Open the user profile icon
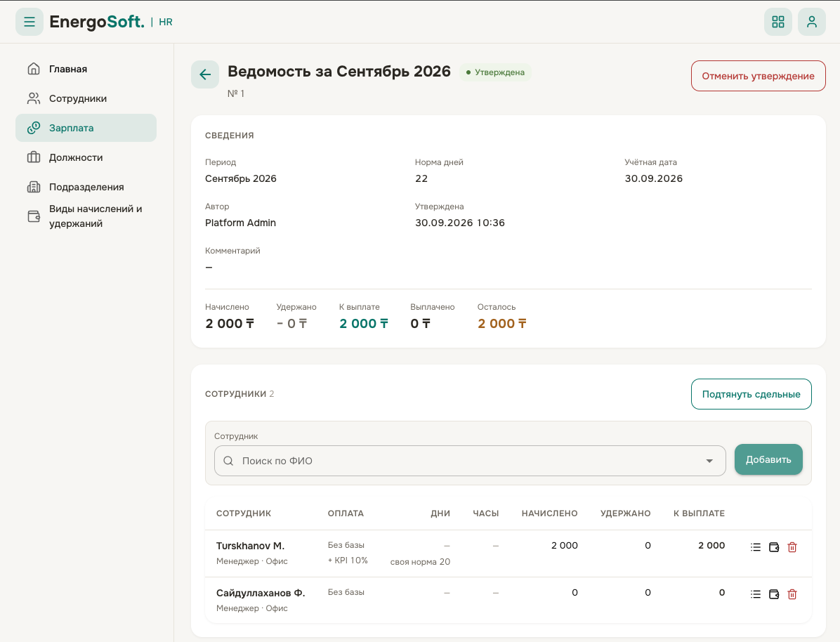The image size is (840, 642). [x=812, y=22]
